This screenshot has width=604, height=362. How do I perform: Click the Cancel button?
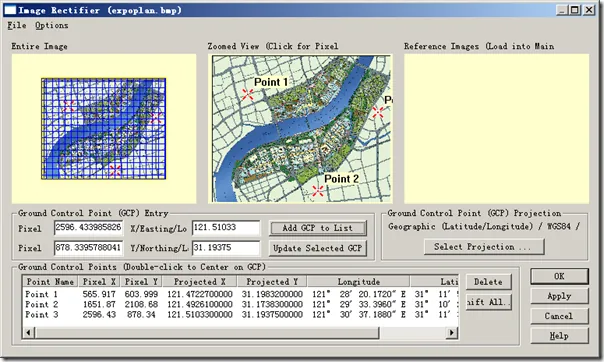pos(559,316)
